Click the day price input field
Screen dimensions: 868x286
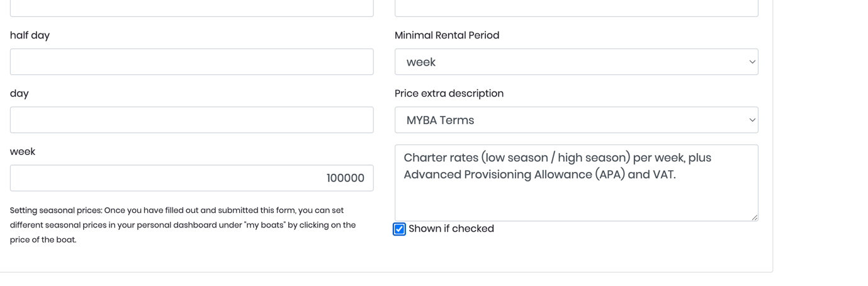(191, 120)
